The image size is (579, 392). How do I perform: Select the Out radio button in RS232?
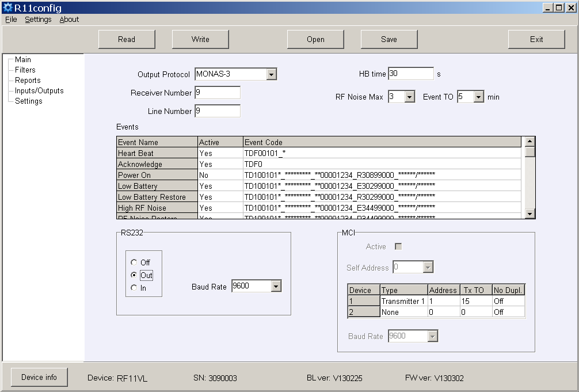point(134,275)
